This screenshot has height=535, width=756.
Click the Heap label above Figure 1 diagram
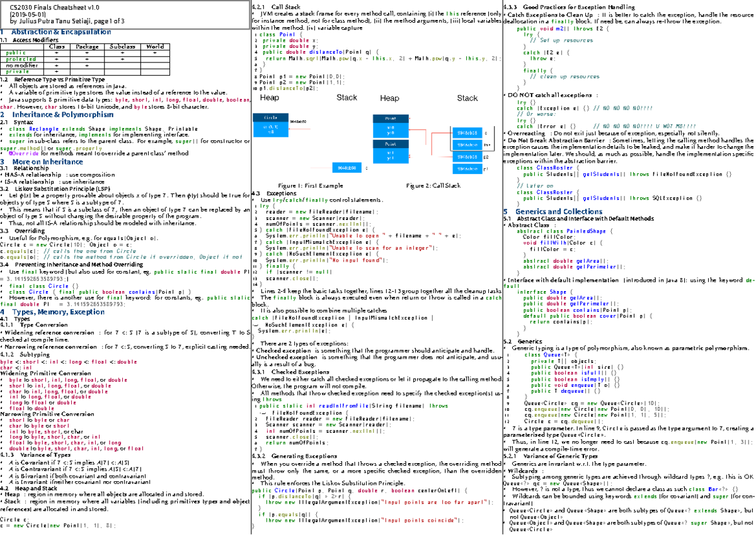coord(269,98)
